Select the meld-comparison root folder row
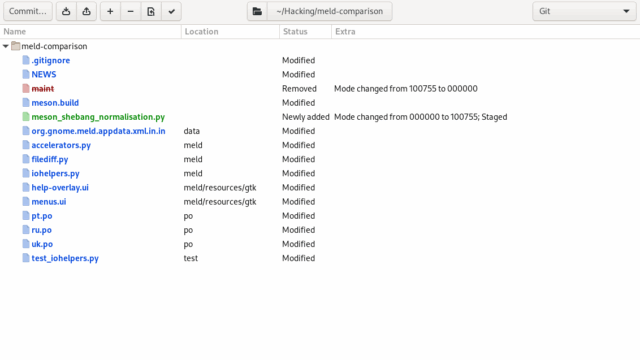 [320, 46]
